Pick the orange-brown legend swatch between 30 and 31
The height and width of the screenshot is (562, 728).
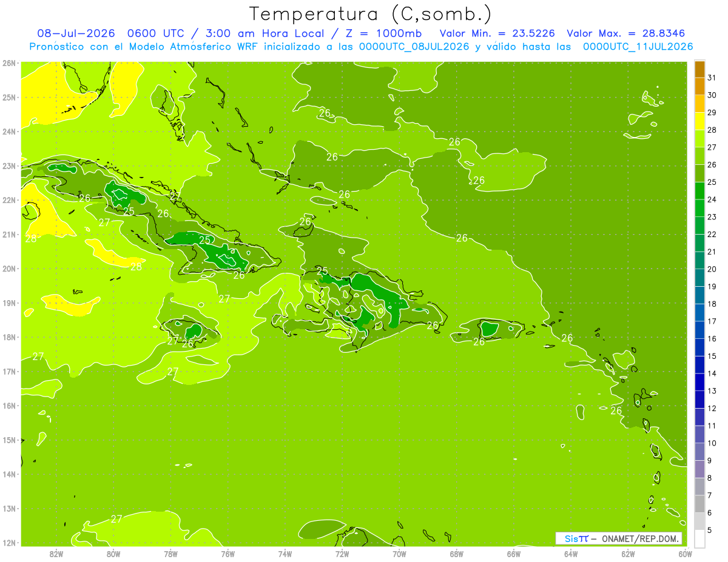coord(699,87)
